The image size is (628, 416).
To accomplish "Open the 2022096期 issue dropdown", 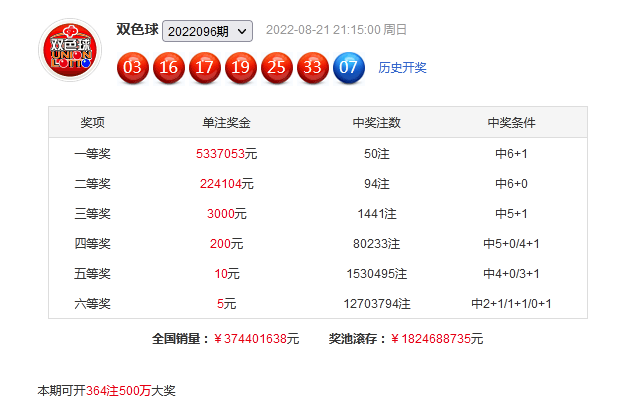I will (x=207, y=31).
